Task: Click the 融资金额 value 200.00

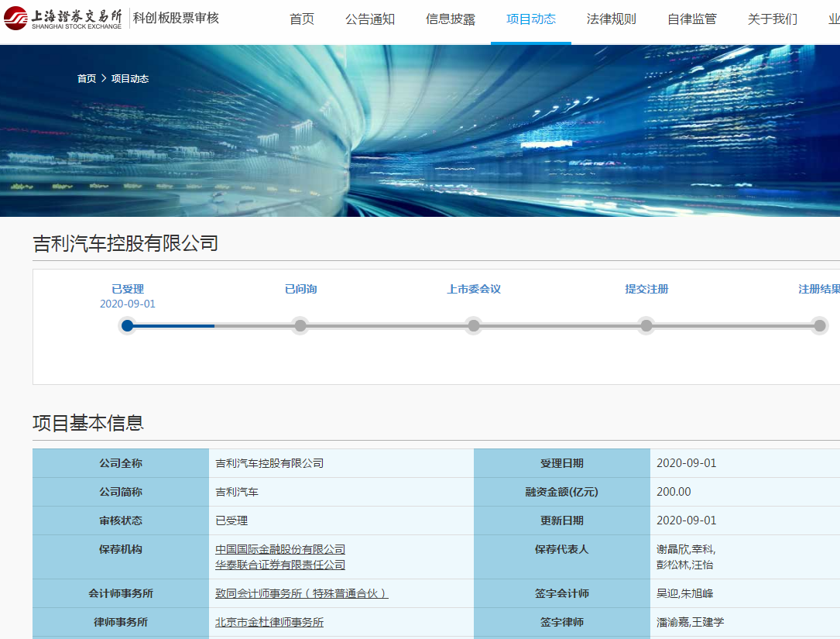Action: pos(674,492)
